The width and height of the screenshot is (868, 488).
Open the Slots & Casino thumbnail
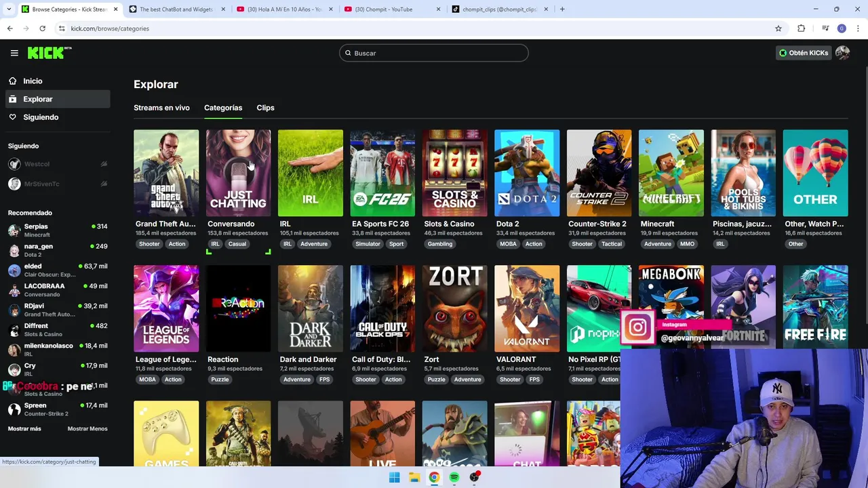coord(454,173)
